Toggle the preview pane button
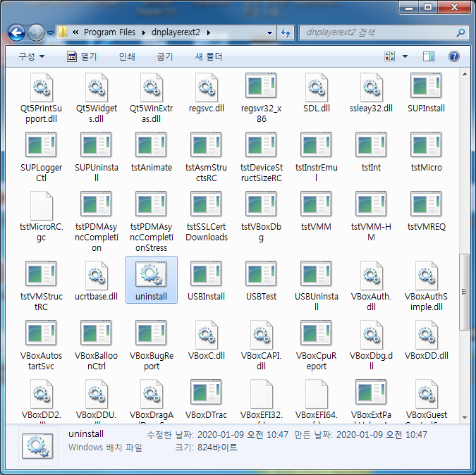Image resolution: width=476 pixels, height=475 pixels. click(429, 56)
